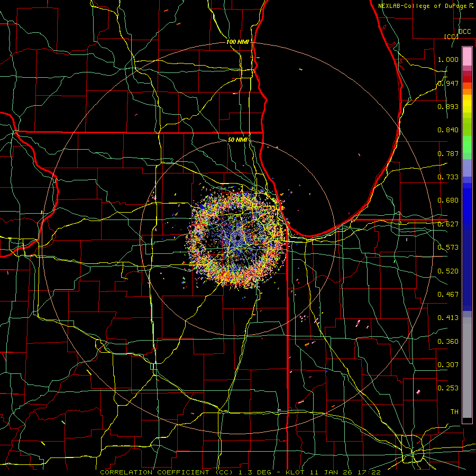Click the Correlation Coefficient KLOT caption text

point(241,472)
